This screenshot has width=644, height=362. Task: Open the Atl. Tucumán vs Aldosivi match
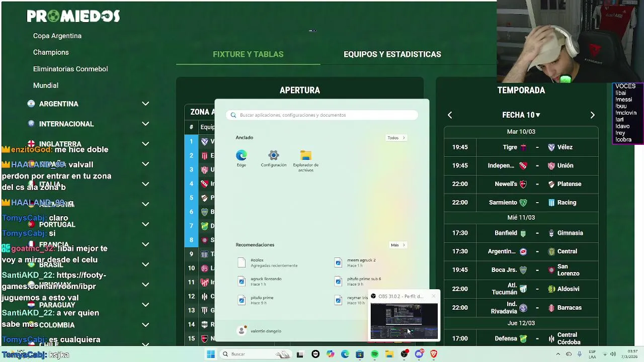[521, 289]
